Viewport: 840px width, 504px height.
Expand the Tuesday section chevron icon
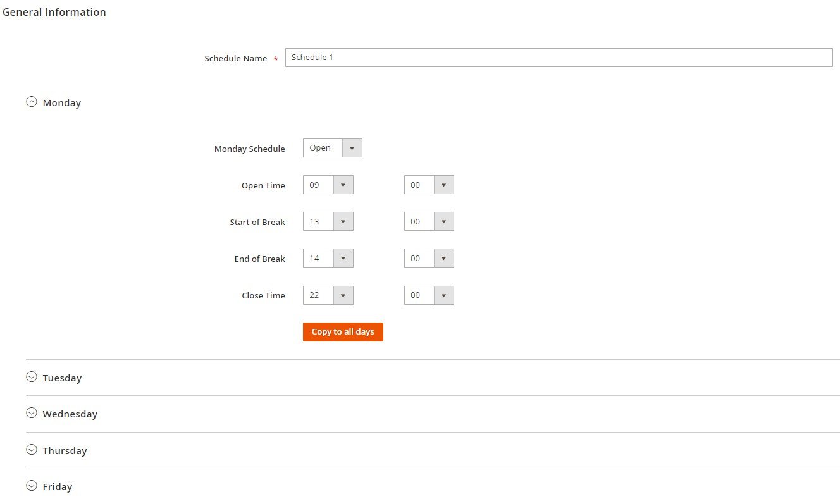pyautogui.click(x=32, y=376)
